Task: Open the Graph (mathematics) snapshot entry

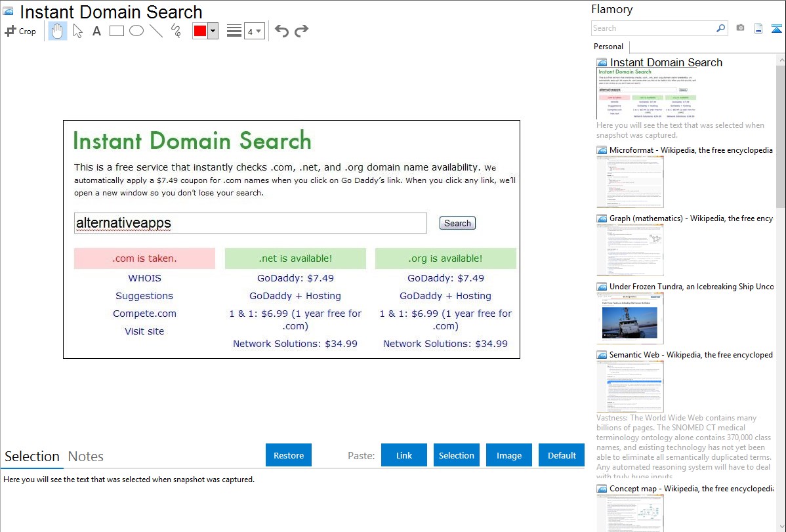Action: [x=691, y=218]
